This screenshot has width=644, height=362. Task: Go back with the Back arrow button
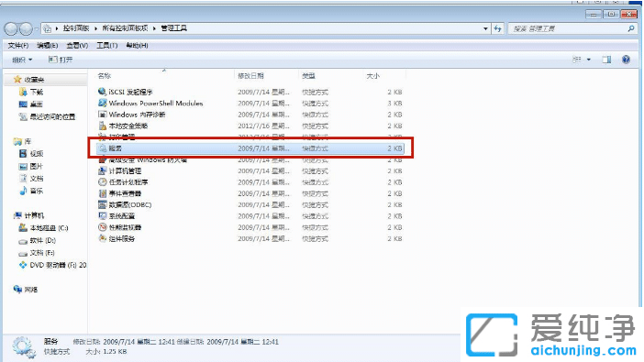(11, 28)
